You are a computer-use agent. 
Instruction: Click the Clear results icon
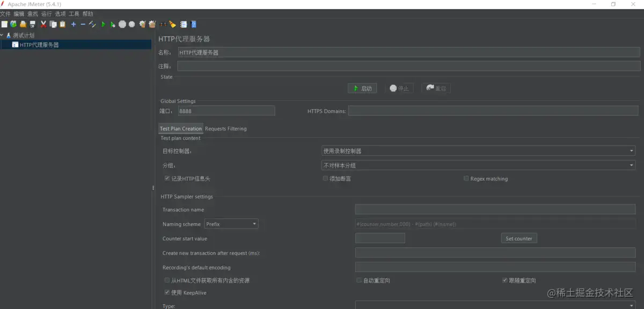(x=142, y=24)
